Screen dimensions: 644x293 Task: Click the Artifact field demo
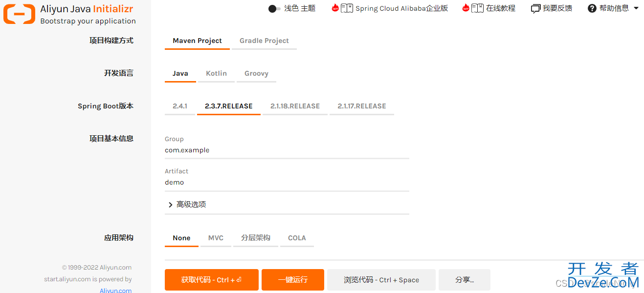287,183
